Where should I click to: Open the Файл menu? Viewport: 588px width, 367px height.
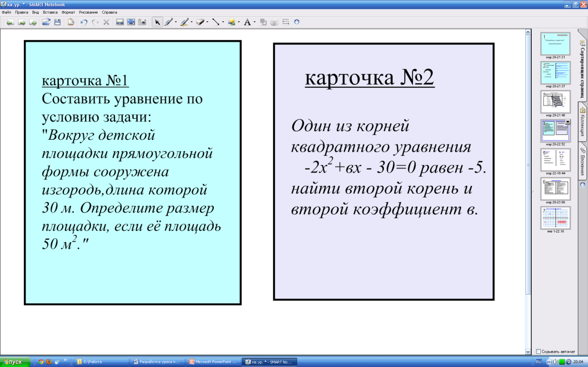point(6,12)
